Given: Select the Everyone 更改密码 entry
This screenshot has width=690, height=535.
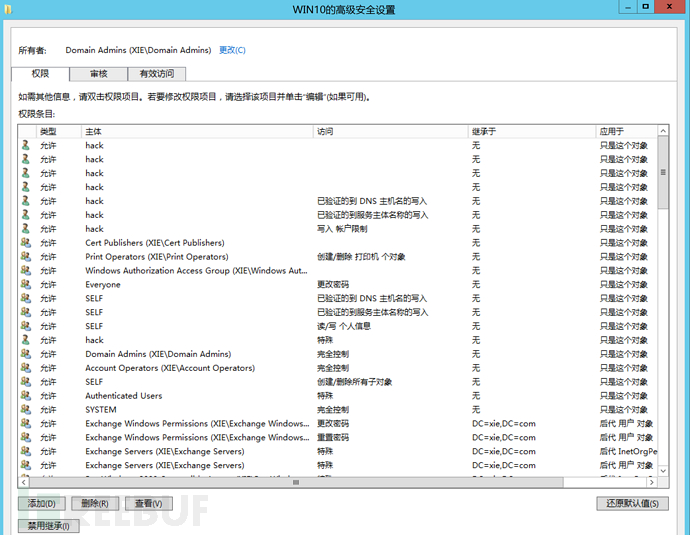Looking at the screenshot, I should 338,285.
